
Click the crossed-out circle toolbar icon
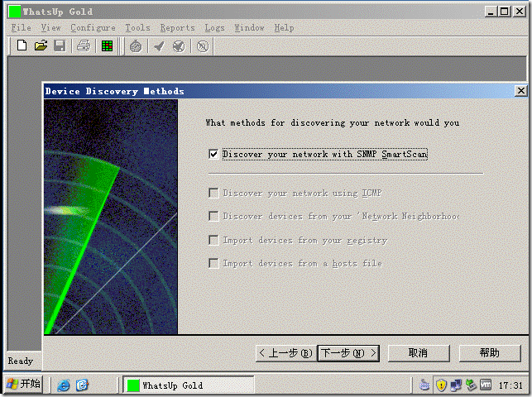tap(203, 46)
